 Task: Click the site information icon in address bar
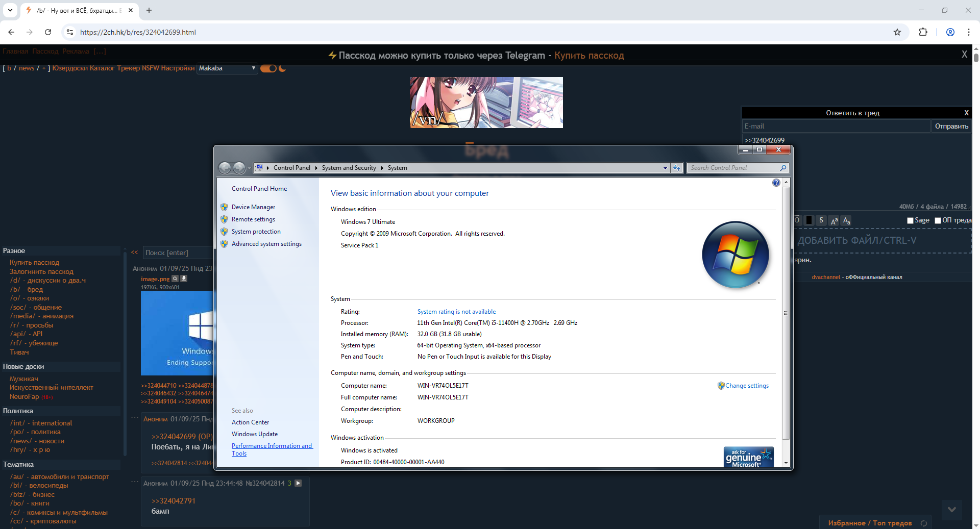click(70, 32)
